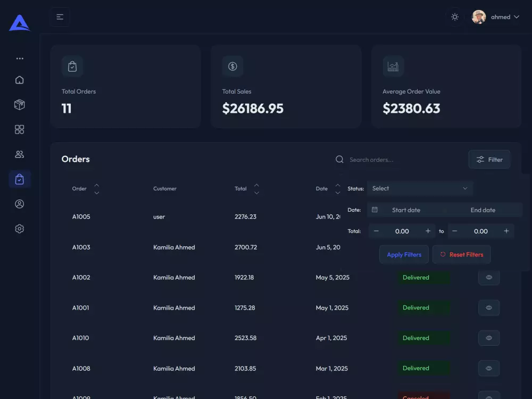This screenshot has height=399, width=532.
Task: Click Kamilia Ahmed in A1001 row
Action: coord(174,307)
